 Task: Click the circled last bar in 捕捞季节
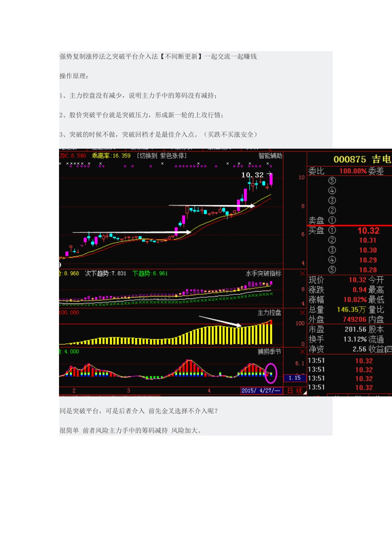(271, 373)
